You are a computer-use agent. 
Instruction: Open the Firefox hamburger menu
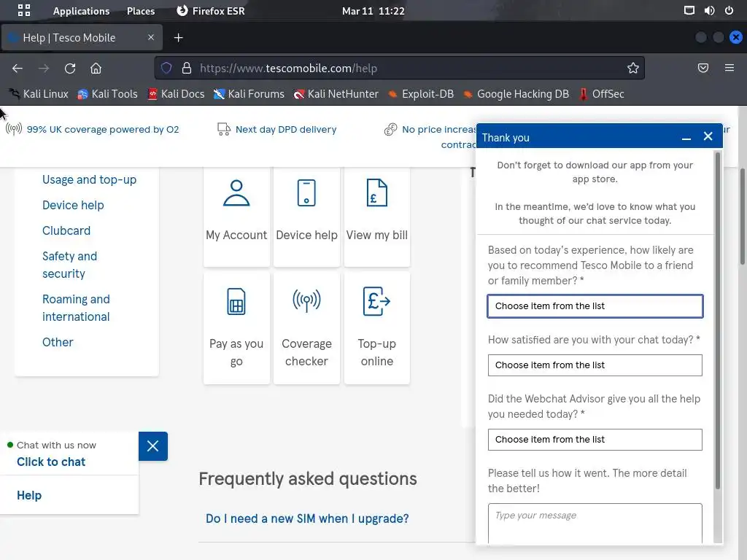pos(729,68)
